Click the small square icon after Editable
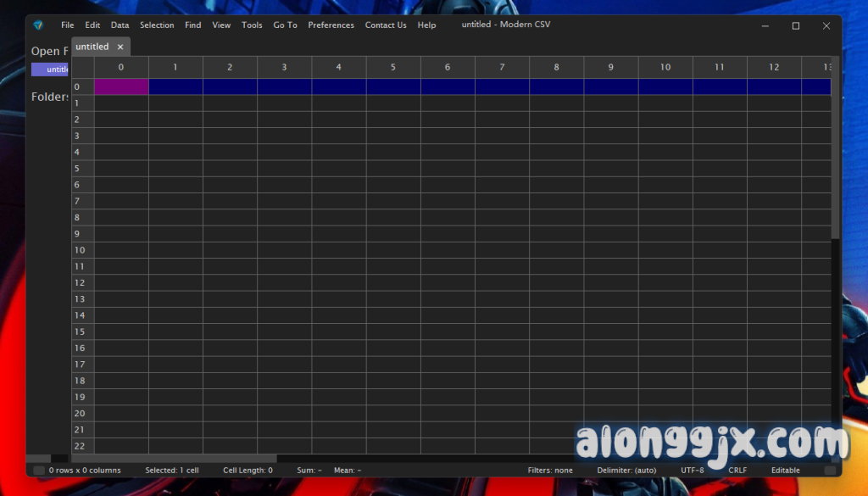Screen dimensions: 868x496 coord(830,471)
